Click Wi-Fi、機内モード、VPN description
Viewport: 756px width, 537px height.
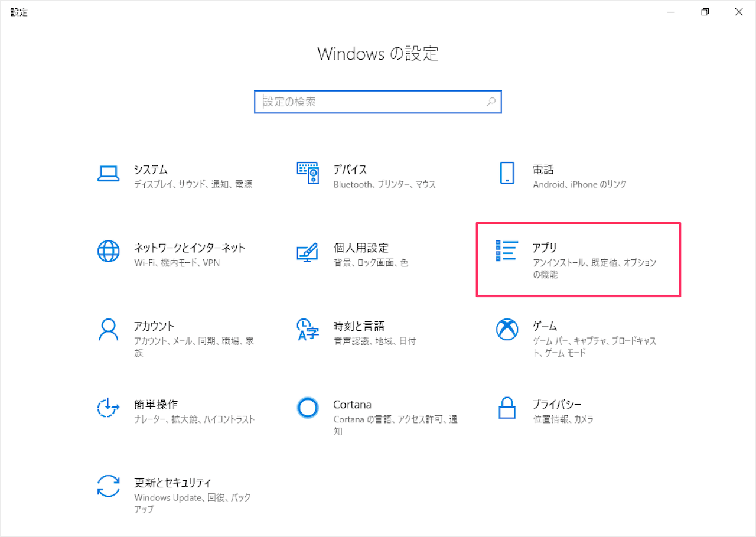click(x=177, y=262)
